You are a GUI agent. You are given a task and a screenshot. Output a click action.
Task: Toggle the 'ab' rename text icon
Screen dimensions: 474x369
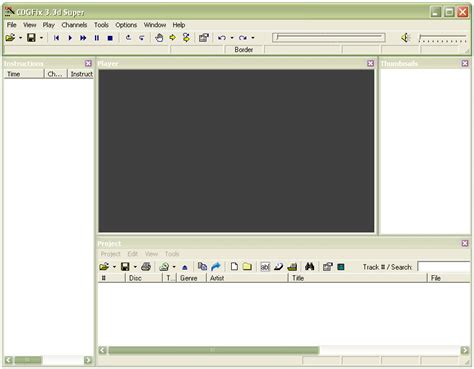(x=265, y=267)
